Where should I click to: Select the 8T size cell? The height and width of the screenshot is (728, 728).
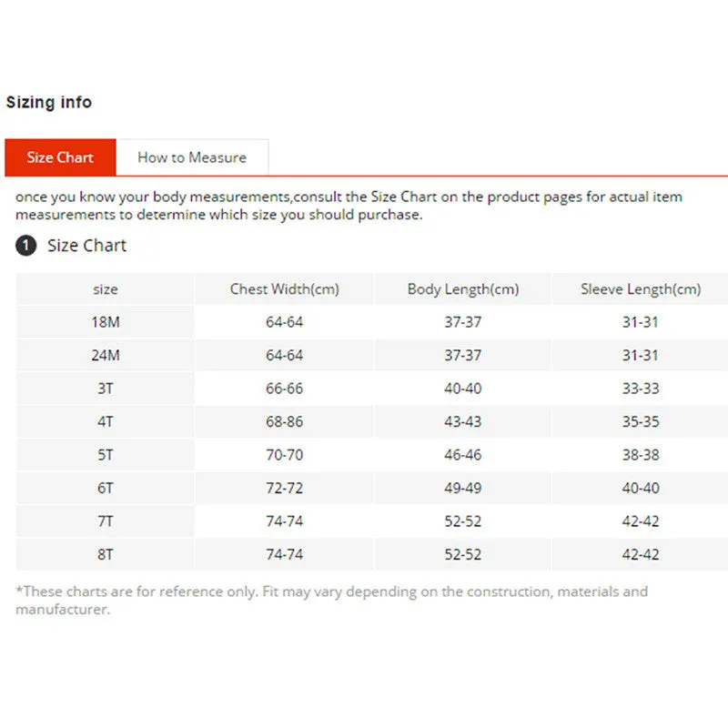[106, 554]
